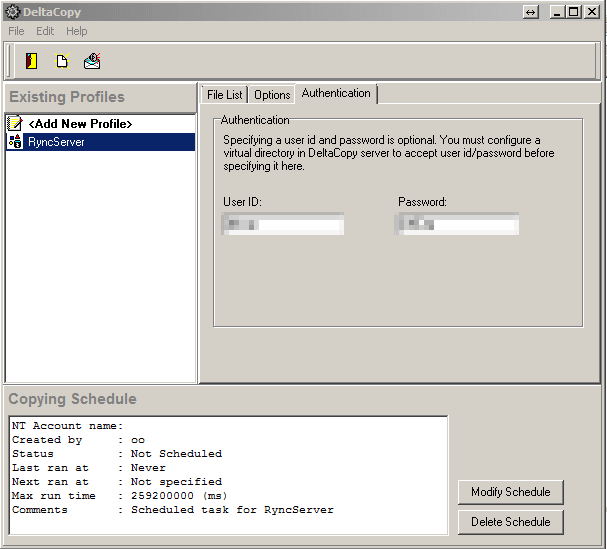
Task: Open the Edit menu
Action: pyautogui.click(x=45, y=31)
